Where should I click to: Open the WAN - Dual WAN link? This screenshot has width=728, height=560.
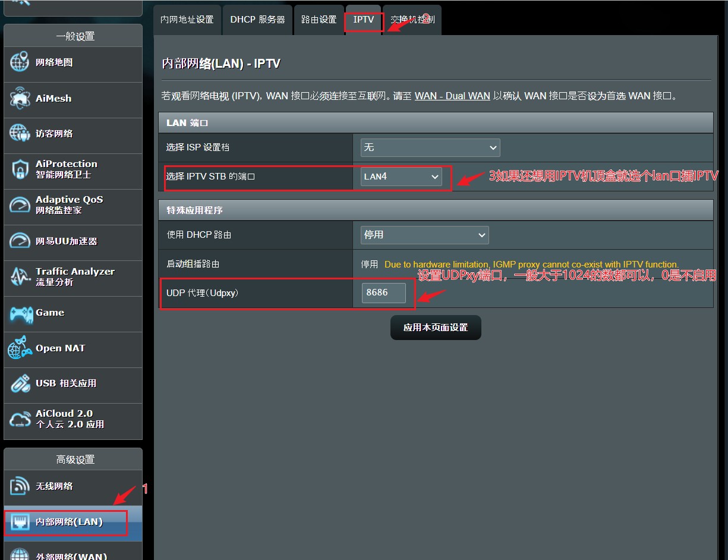pyautogui.click(x=452, y=96)
